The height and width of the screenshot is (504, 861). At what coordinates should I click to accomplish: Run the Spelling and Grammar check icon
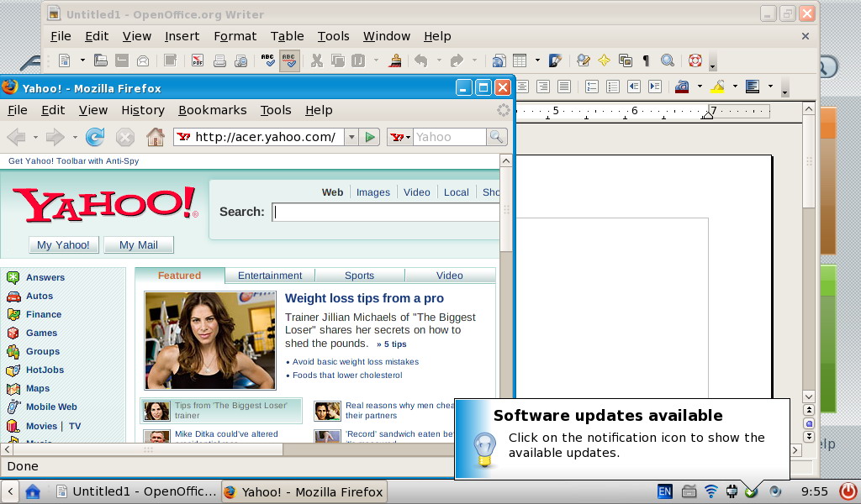[267, 60]
